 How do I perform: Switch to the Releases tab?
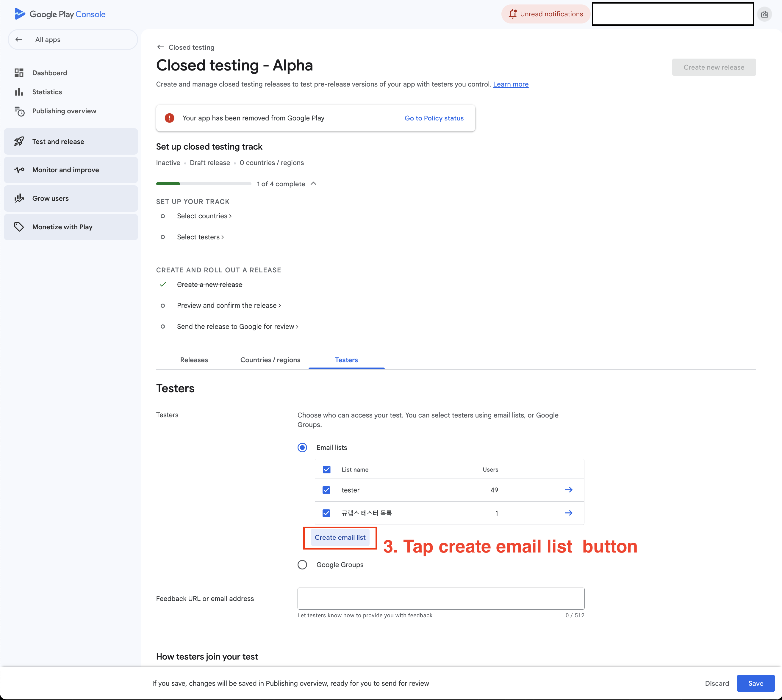194,360
